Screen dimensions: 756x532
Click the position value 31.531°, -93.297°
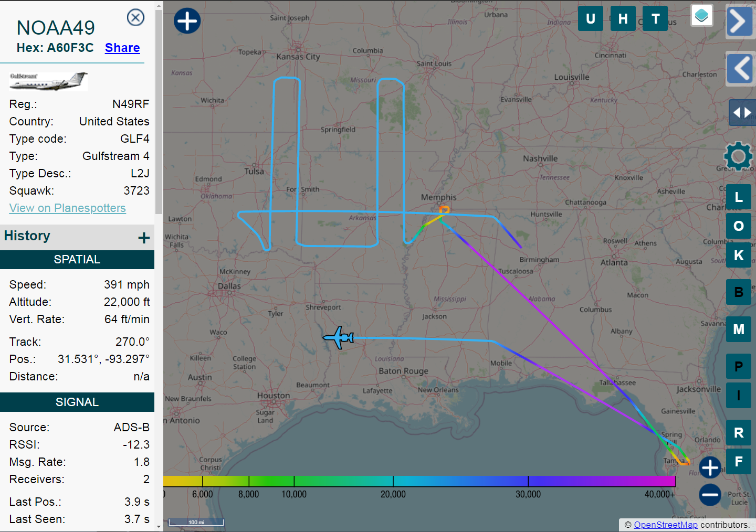(x=103, y=359)
